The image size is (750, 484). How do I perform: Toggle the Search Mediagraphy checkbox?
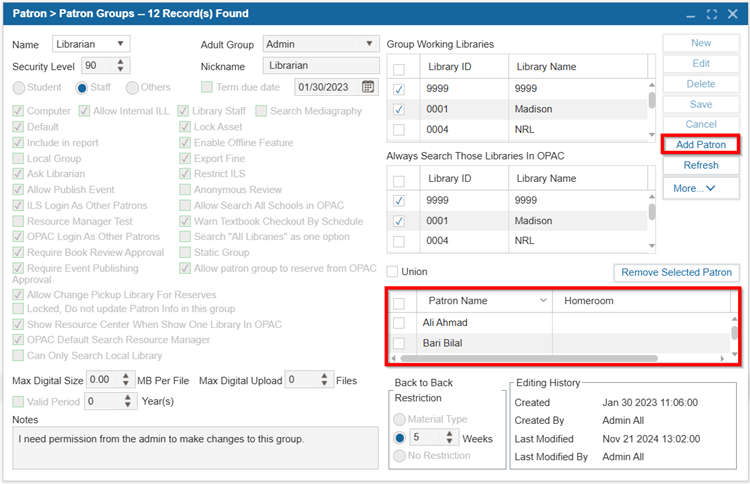coord(261,111)
